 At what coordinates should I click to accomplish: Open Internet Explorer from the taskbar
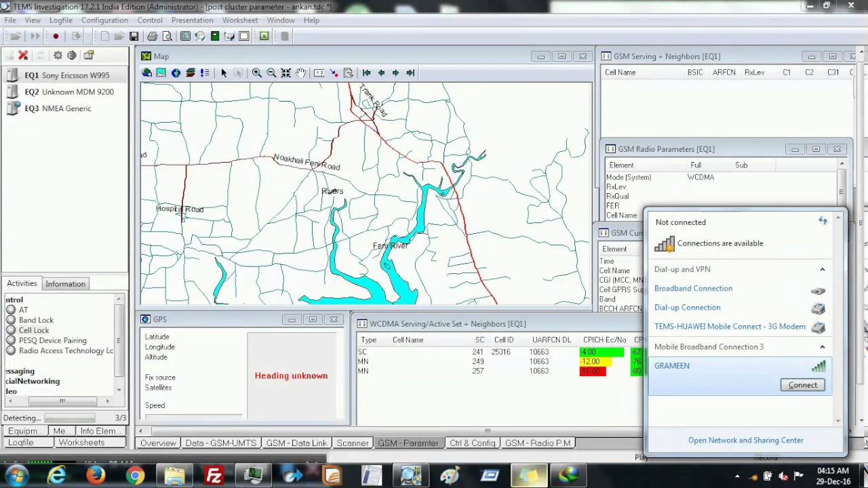56,476
